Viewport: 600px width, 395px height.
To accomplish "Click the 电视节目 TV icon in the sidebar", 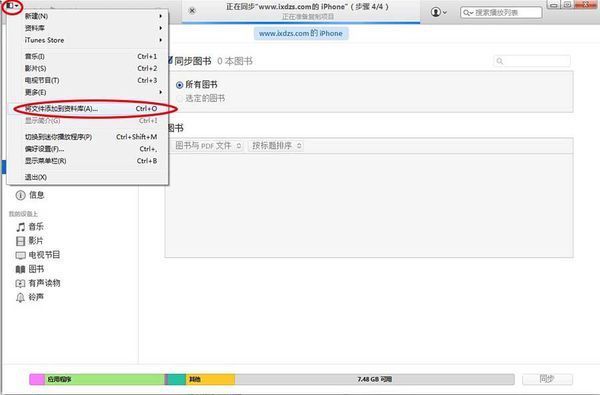I will [21, 255].
